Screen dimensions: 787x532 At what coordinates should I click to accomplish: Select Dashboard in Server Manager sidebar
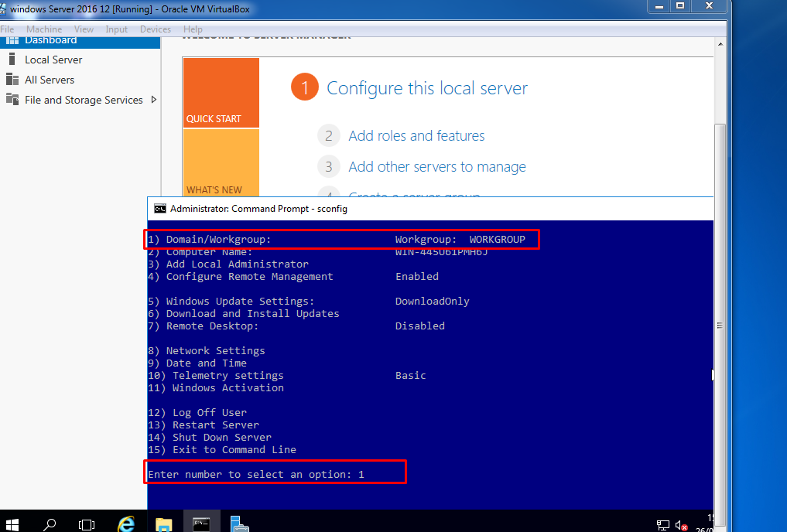point(80,42)
